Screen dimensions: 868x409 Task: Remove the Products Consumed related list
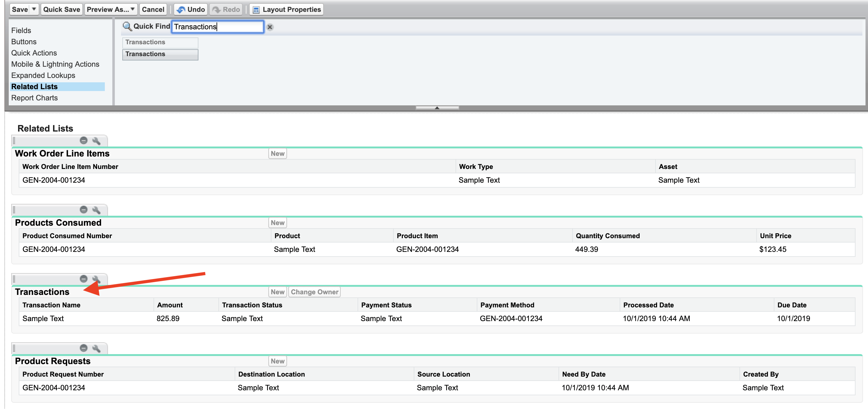(84, 210)
